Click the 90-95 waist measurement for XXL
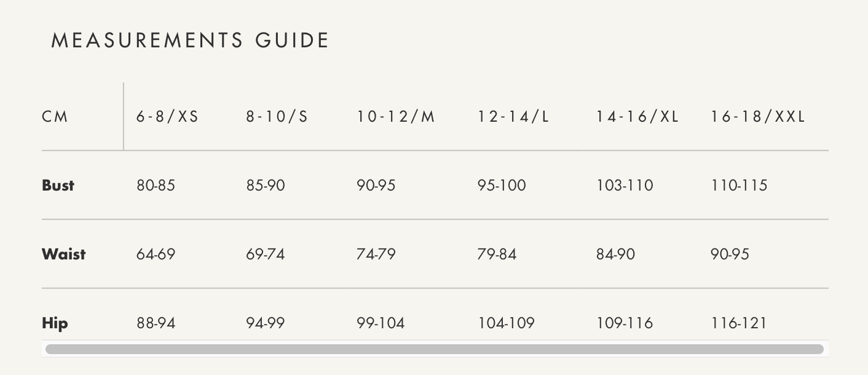Image resolution: width=868 pixels, height=375 pixels. [730, 255]
